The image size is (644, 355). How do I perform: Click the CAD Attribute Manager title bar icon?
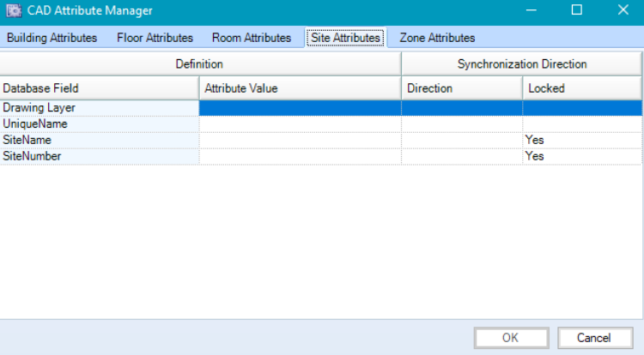point(14,10)
